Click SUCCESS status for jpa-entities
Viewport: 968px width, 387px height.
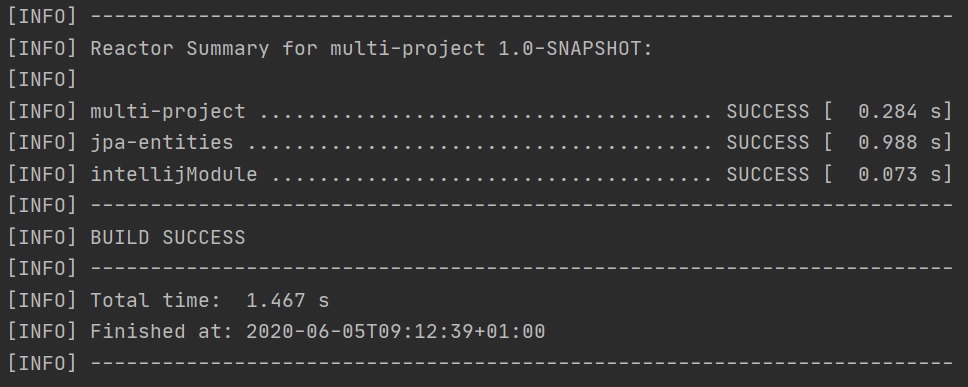(767, 143)
